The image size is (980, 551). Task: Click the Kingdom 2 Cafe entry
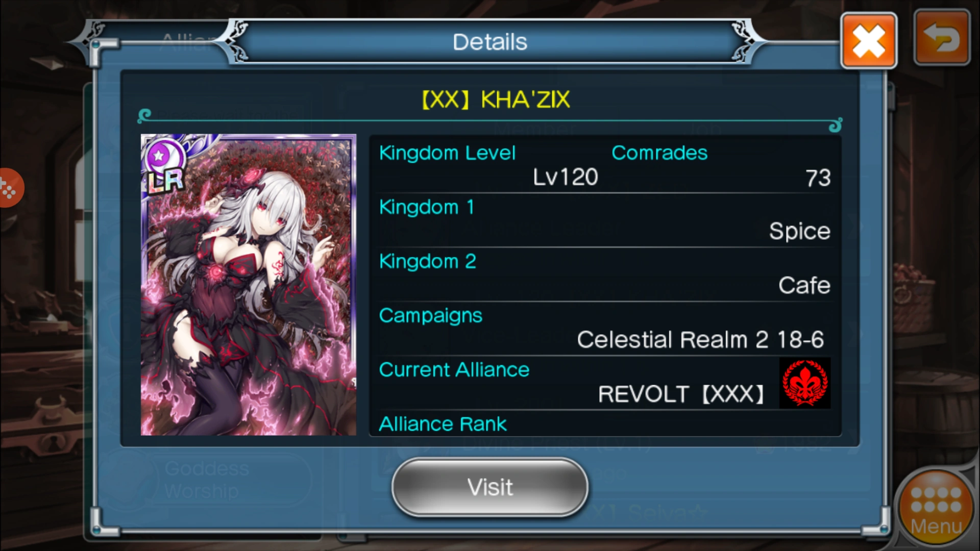[604, 274]
